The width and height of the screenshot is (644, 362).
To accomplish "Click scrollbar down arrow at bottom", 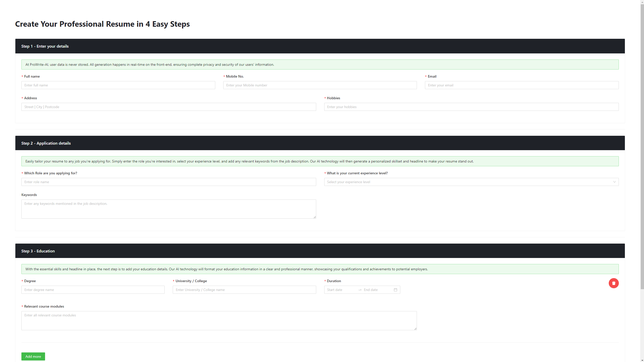I will [642, 360].
